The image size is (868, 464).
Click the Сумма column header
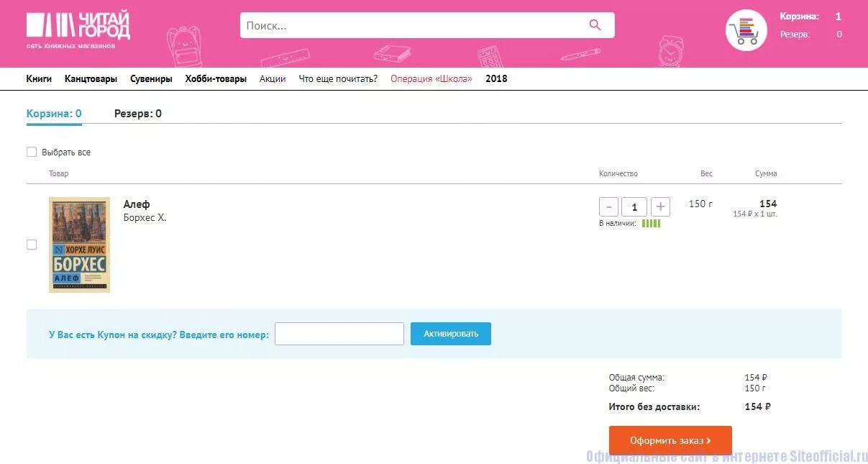(x=766, y=173)
